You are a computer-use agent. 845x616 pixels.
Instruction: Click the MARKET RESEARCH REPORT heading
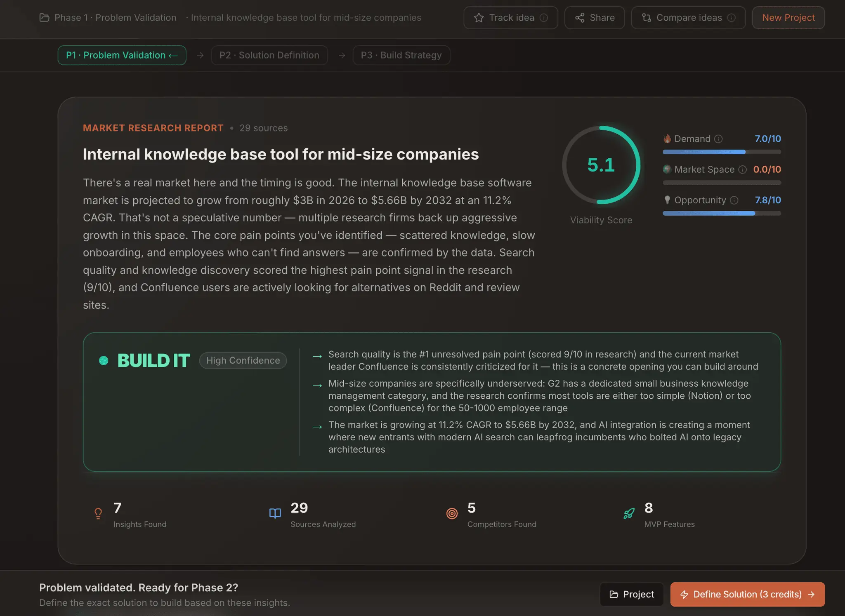(x=153, y=128)
